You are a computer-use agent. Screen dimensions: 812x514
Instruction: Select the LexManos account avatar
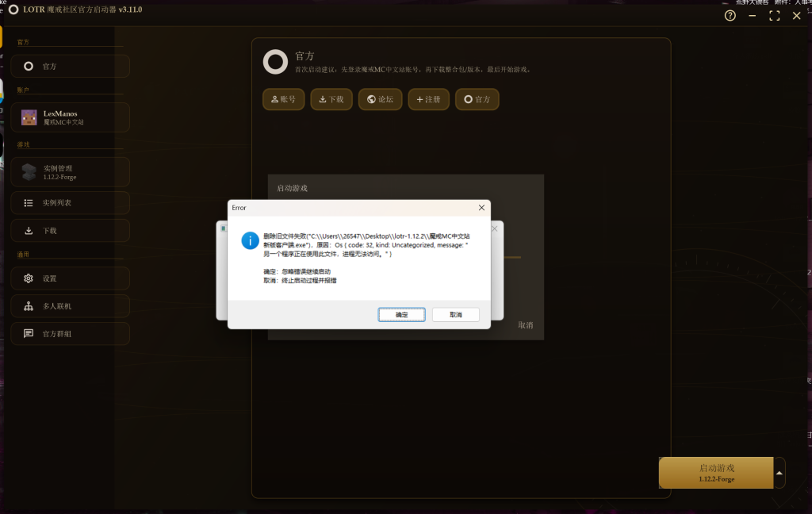29,117
